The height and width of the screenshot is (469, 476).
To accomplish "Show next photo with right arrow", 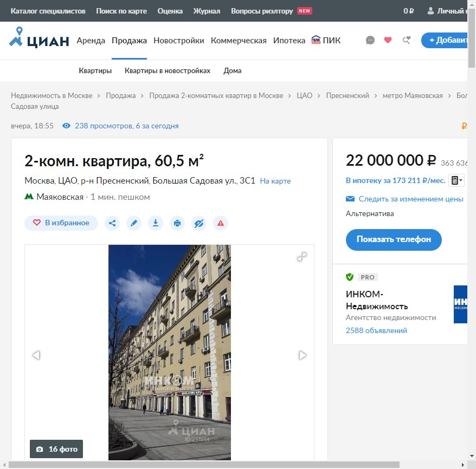I will coord(303,355).
